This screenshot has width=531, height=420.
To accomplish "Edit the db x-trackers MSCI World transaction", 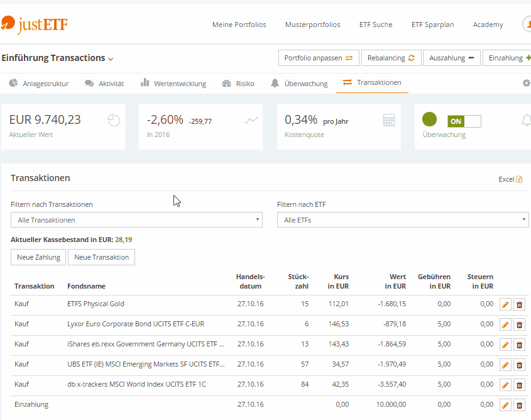I will [505, 385].
